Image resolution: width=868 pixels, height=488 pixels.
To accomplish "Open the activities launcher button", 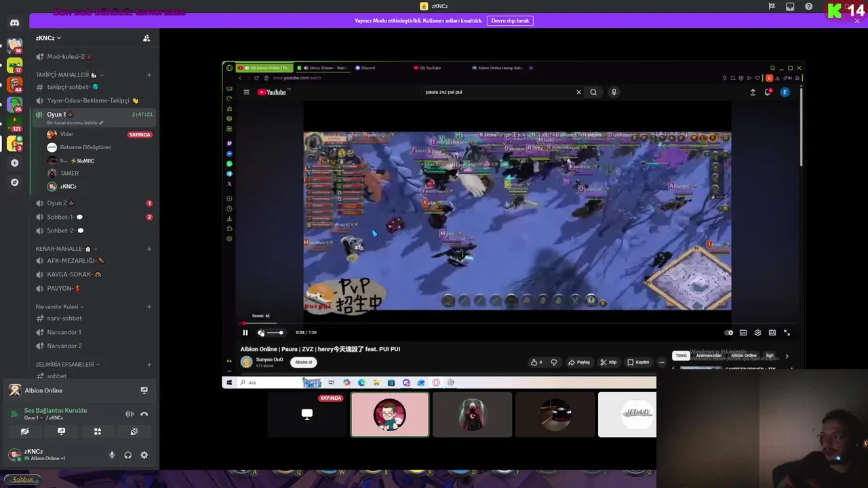I will pos(98,431).
